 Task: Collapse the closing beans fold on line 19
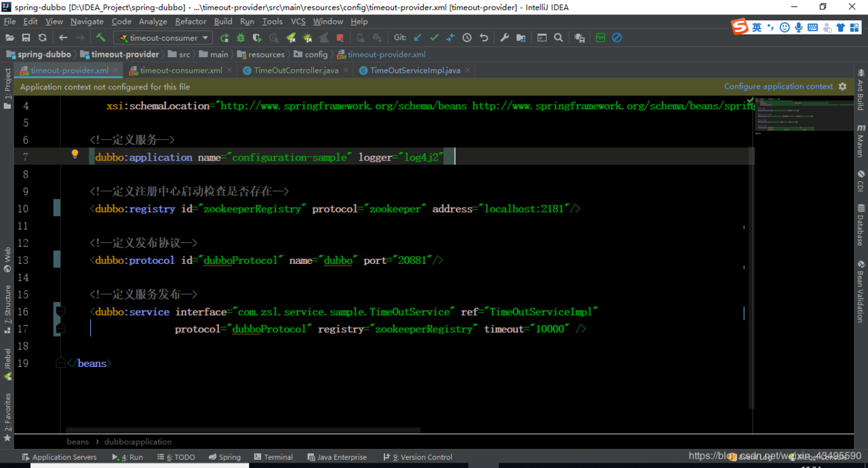tap(60, 363)
